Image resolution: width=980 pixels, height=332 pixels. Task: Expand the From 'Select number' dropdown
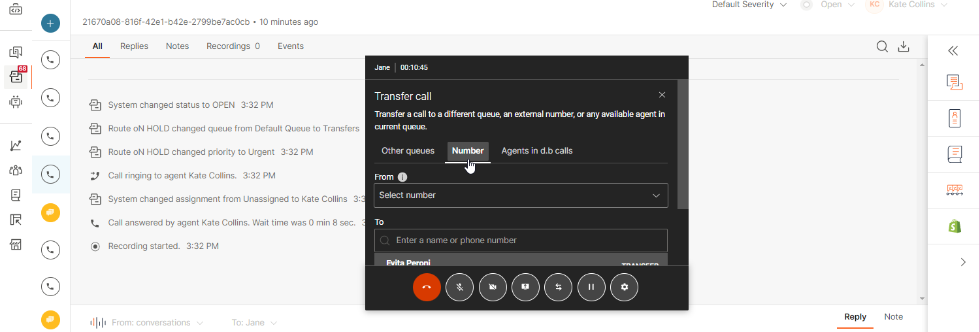[521, 195]
